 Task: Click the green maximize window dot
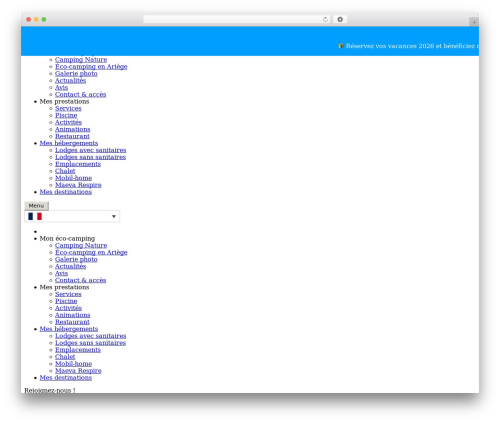click(44, 20)
